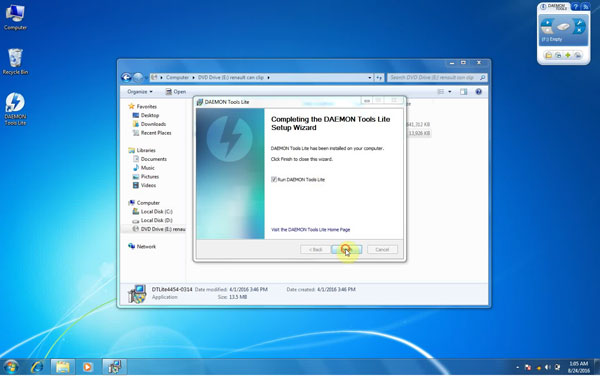This screenshot has height=380, width=600.
Task: Click the help question mark on DAEMON gadget
Action: 575,7
